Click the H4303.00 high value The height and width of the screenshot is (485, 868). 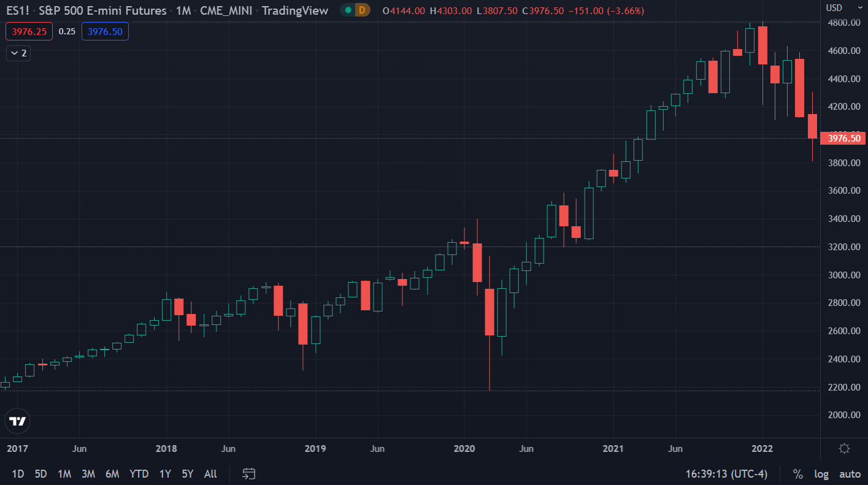click(451, 10)
